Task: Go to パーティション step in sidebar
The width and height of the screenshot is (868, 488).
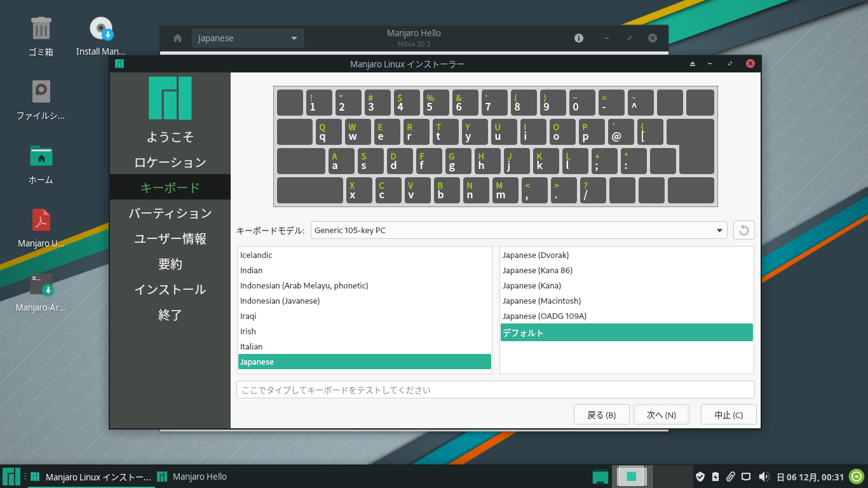Action: (x=170, y=213)
